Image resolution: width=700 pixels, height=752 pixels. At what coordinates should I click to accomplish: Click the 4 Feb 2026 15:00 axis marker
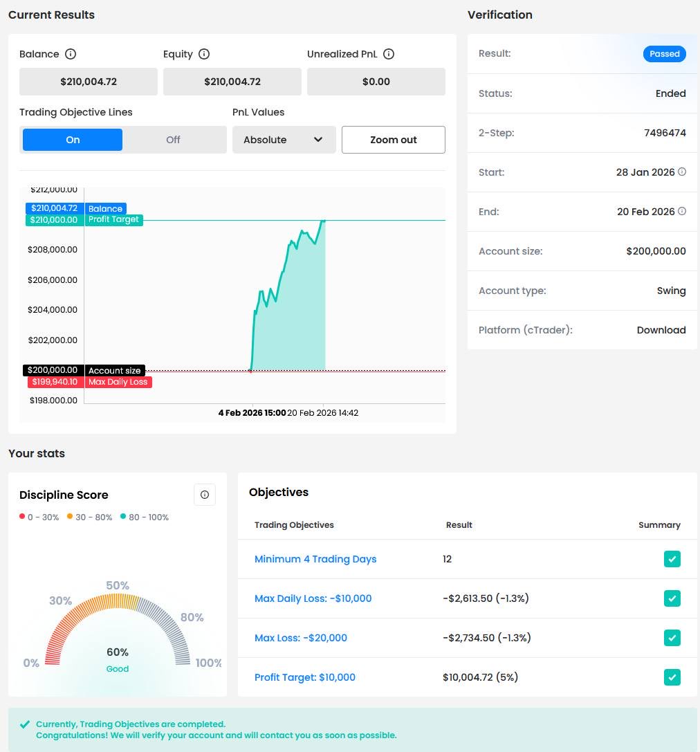click(252, 412)
